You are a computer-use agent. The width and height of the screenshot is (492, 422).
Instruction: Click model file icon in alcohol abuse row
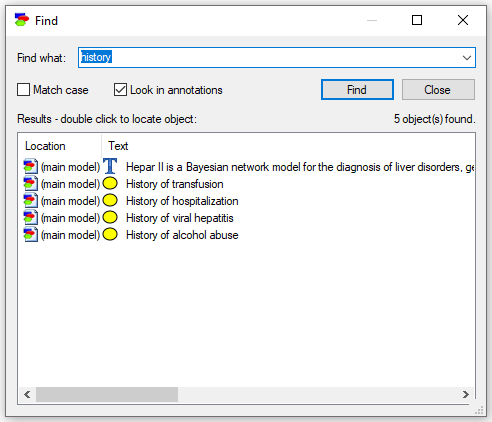tap(30, 235)
